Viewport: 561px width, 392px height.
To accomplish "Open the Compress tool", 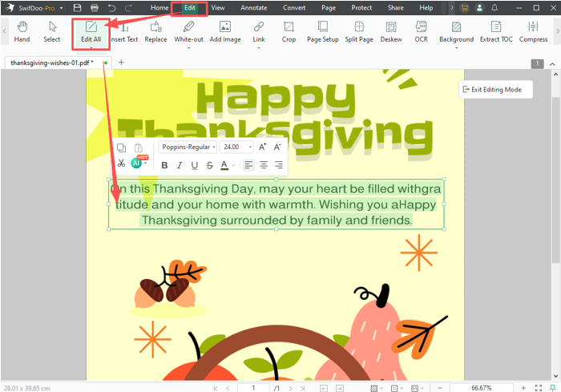I will pos(533,32).
